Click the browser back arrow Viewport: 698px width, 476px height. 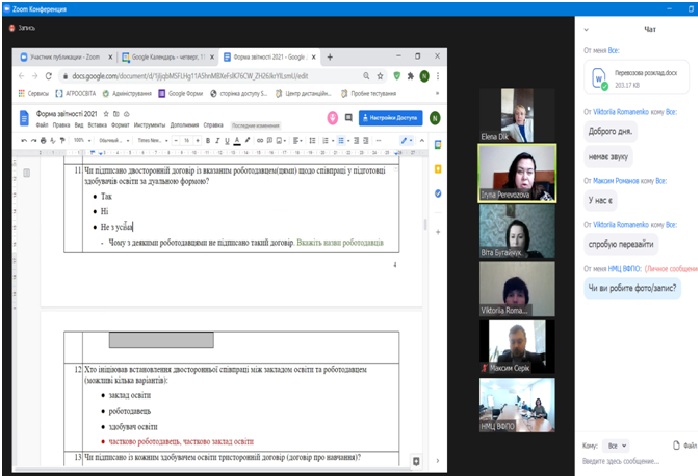17,75
